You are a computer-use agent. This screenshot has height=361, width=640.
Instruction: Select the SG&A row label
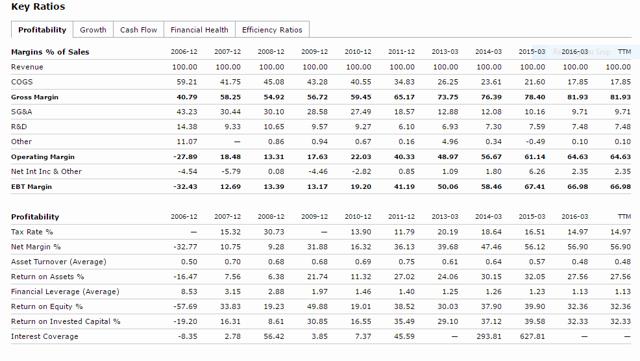(x=22, y=111)
